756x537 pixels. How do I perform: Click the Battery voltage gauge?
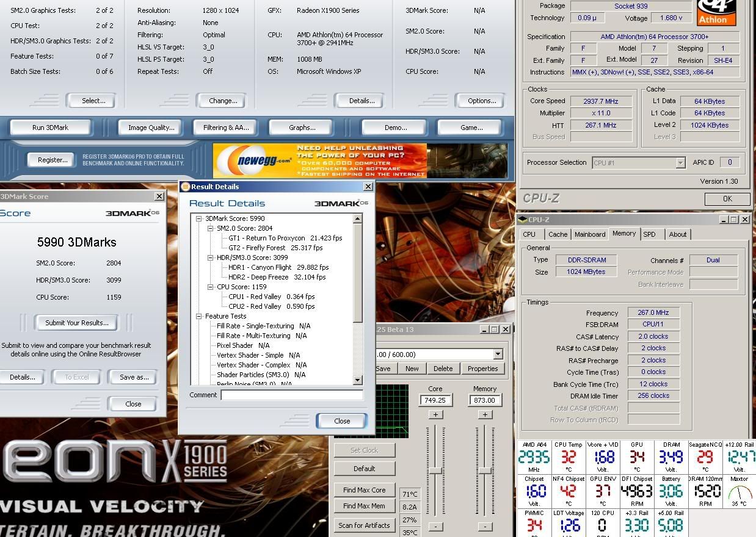pyautogui.click(x=671, y=492)
